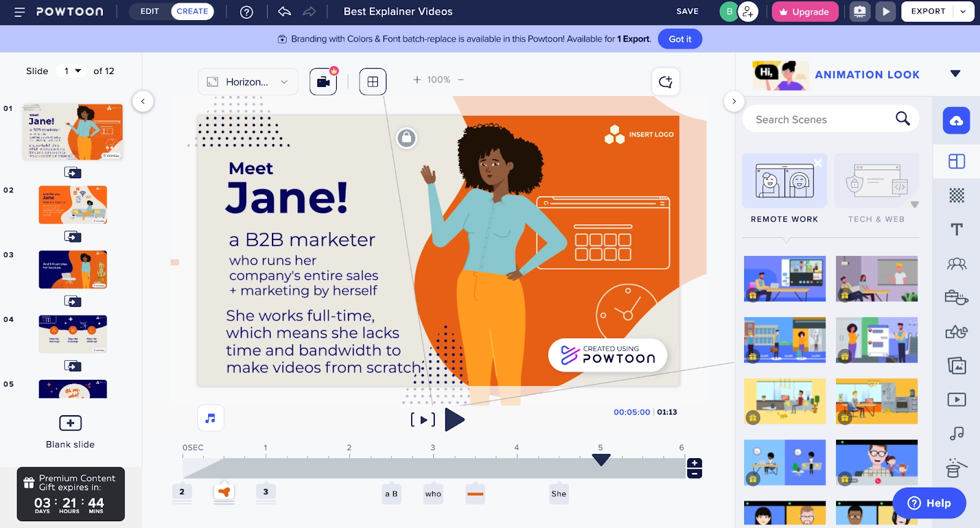980x528 pixels.
Task: Zoom out the canvas with minus
Action: [x=461, y=80]
